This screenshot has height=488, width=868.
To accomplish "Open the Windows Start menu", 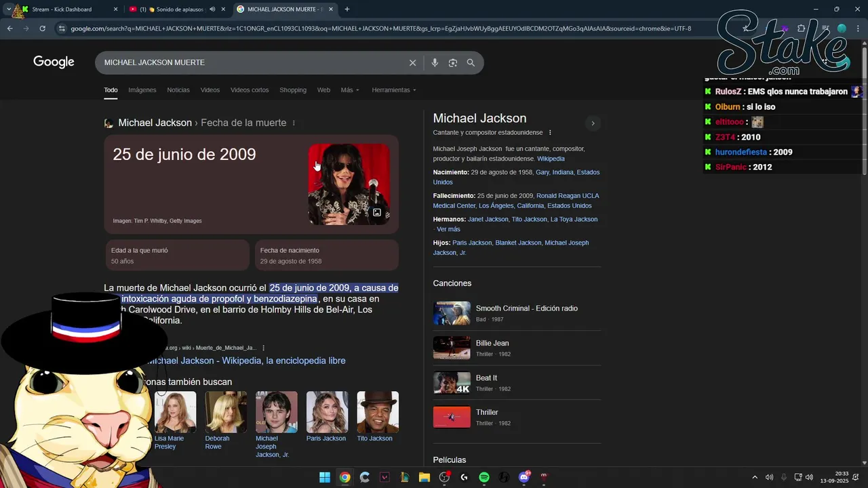I will click(325, 477).
